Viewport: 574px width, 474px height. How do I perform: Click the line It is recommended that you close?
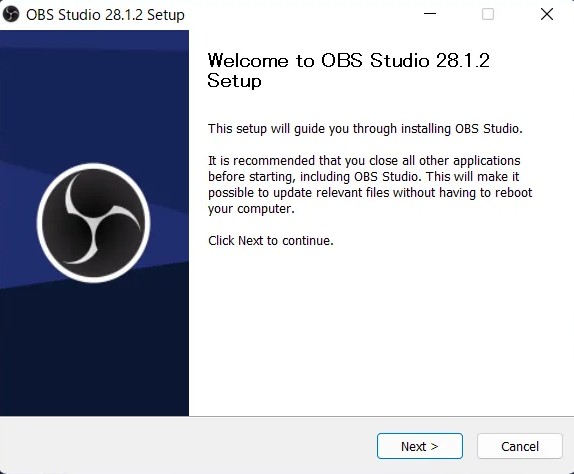point(364,161)
